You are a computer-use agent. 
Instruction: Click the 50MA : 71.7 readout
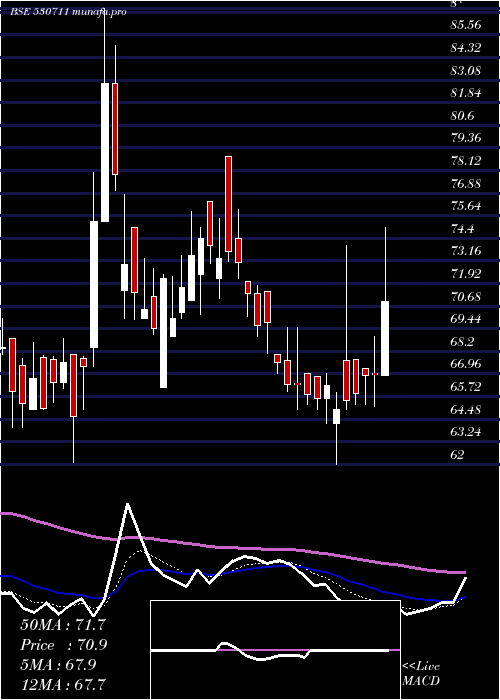(63, 624)
